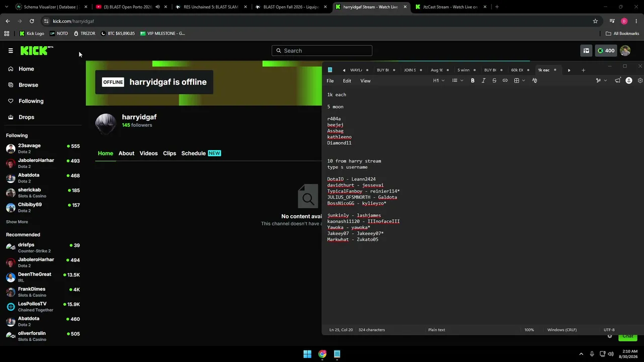This screenshot has height=362, width=644.
Task: Open Kick user avatar menu
Action: (x=625, y=50)
